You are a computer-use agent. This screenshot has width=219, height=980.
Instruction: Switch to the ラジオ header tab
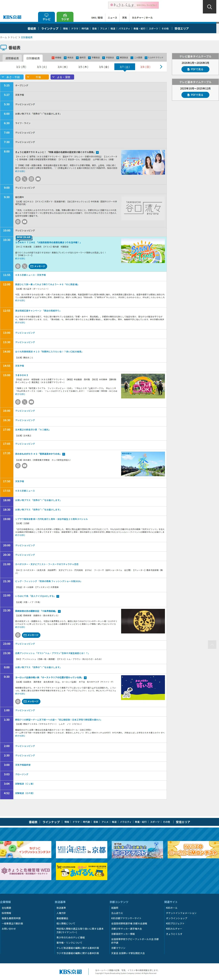65,17
